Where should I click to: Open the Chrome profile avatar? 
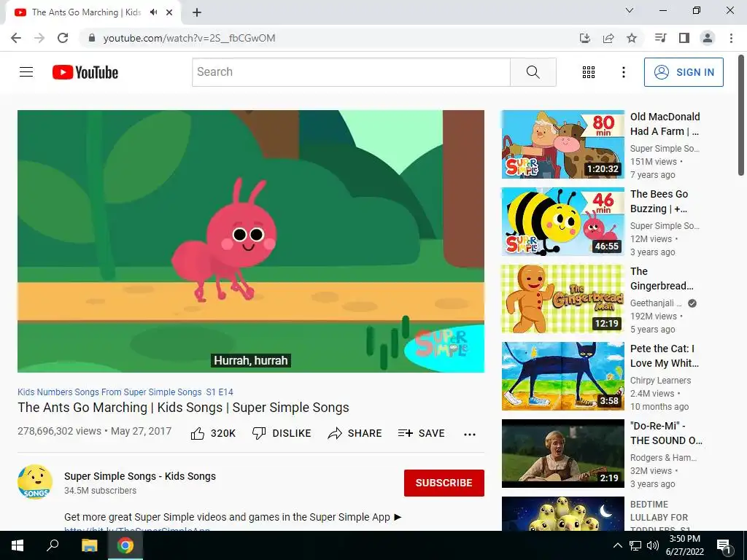point(708,38)
